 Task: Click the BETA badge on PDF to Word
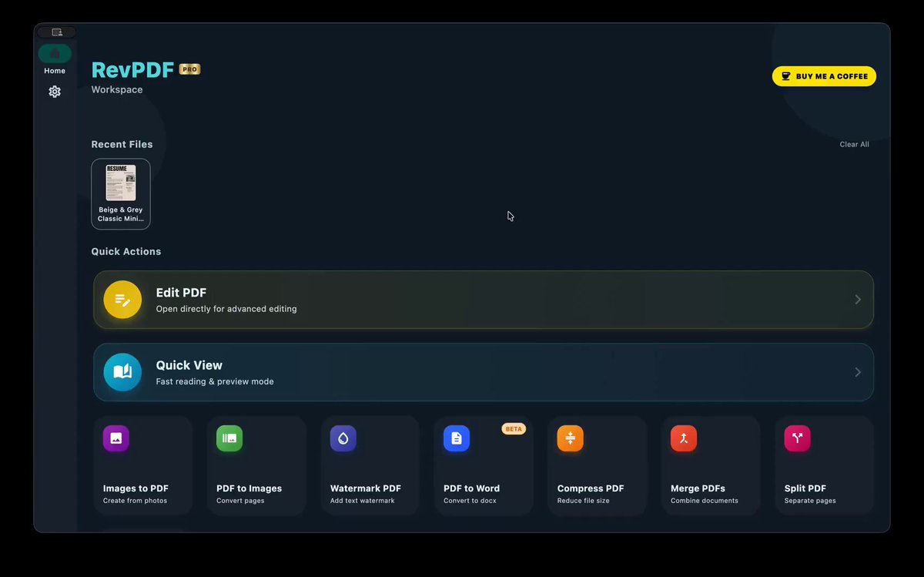(x=514, y=429)
